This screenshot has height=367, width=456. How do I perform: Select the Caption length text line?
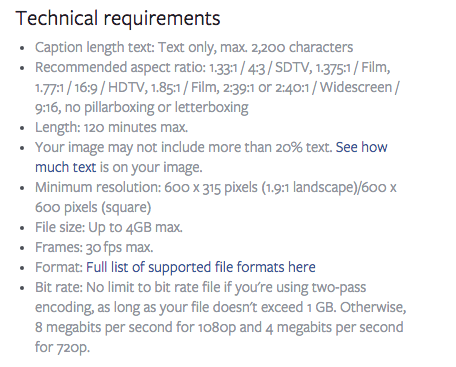[194, 47]
